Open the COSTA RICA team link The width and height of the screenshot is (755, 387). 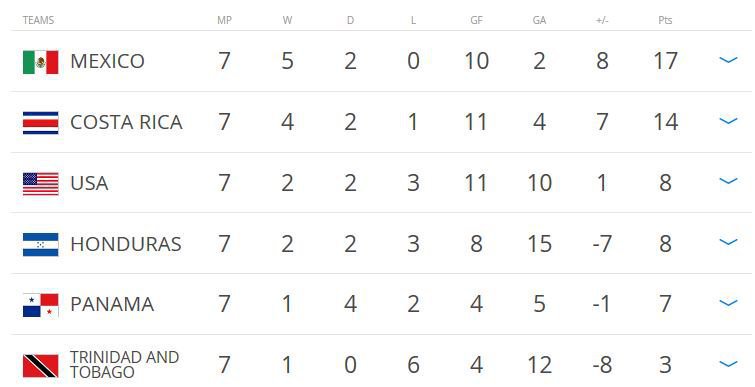(x=127, y=122)
